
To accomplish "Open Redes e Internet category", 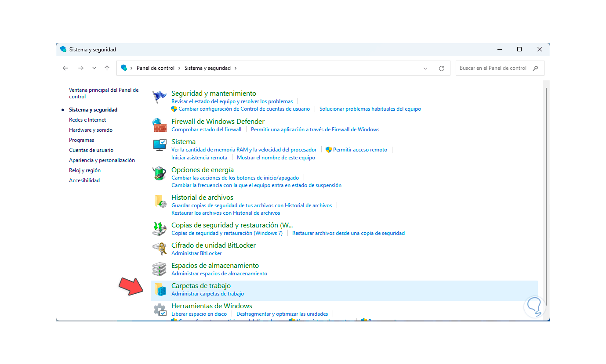I will (x=87, y=120).
